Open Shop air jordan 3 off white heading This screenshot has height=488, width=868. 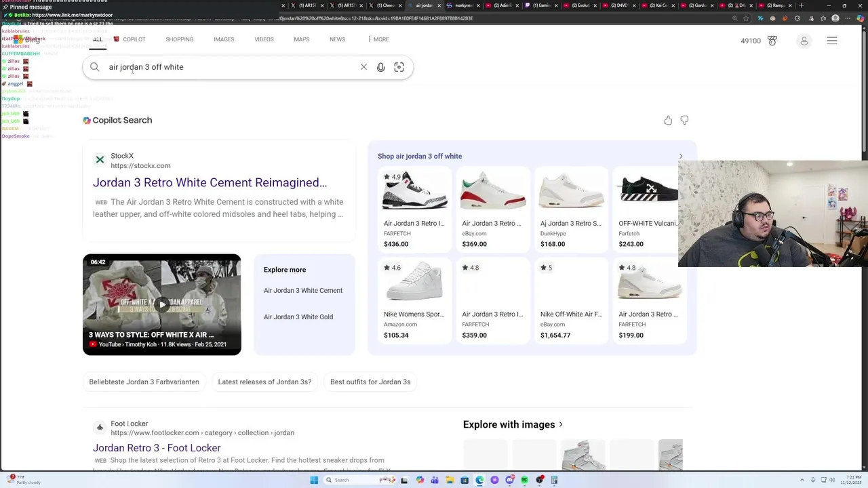click(420, 156)
